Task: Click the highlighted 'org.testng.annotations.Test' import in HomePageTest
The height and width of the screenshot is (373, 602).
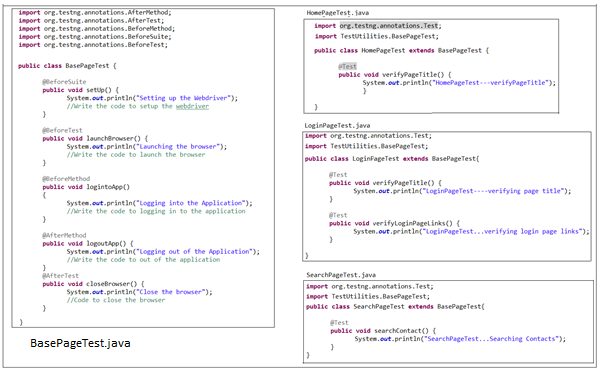Action: tap(389, 25)
